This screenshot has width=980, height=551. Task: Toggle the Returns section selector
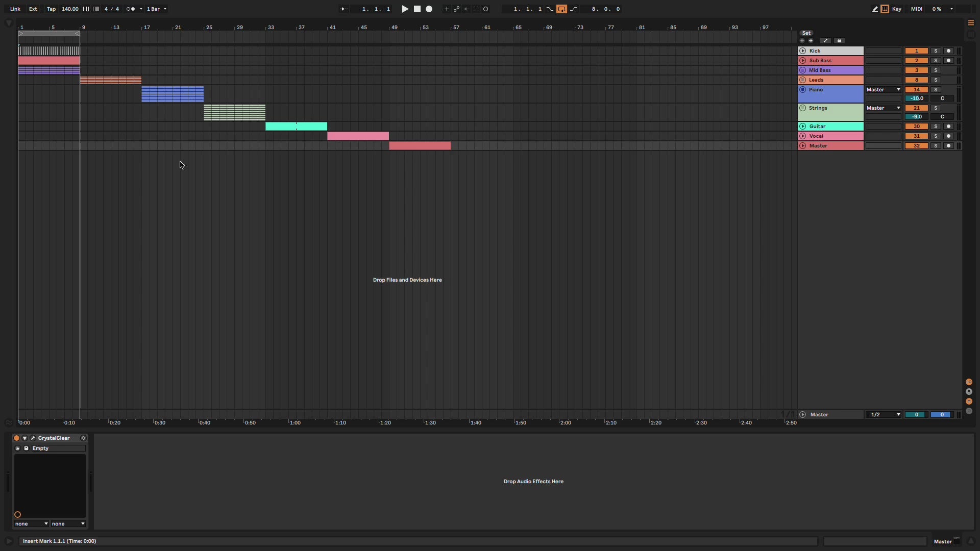969,392
